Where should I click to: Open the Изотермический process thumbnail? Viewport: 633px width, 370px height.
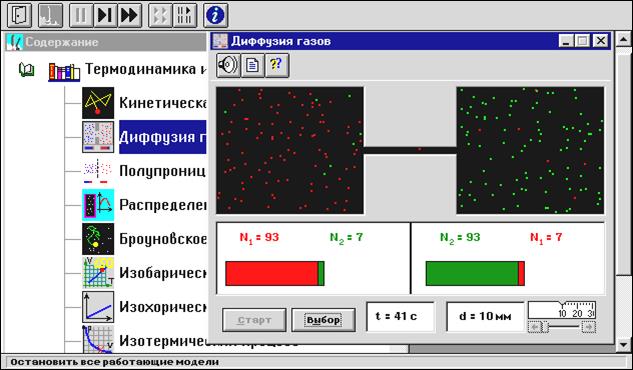98,339
